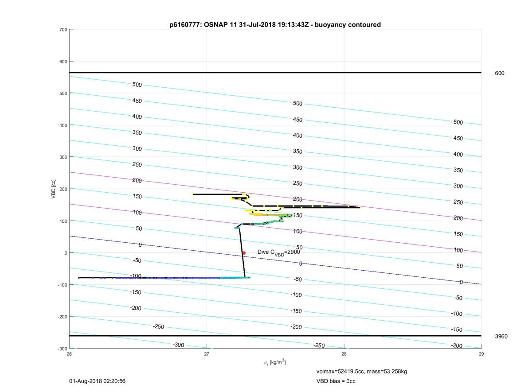532x392 pixels.
Task: Select the σt [kg/m³] x-axis label
Action: (275, 363)
